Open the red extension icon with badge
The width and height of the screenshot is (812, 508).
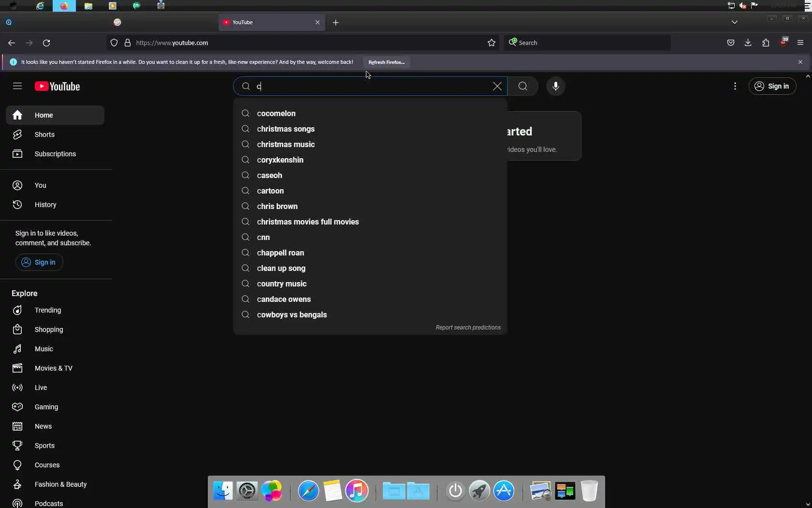tap(783, 42)
